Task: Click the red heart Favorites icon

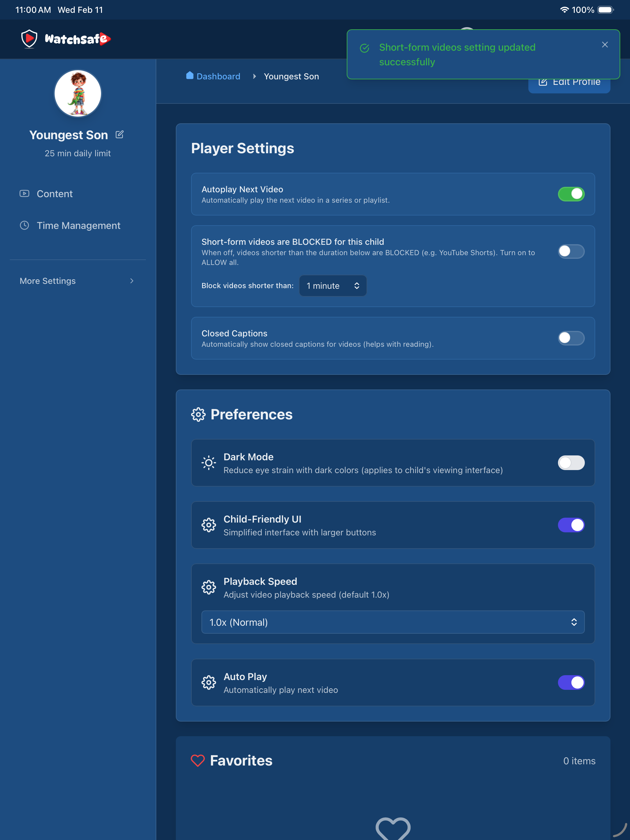Action: [197, 761]
